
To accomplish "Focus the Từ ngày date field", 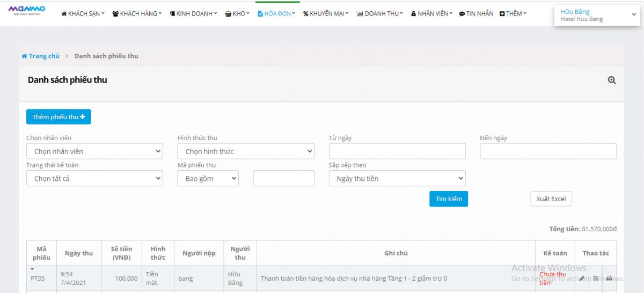I will 397,151.
